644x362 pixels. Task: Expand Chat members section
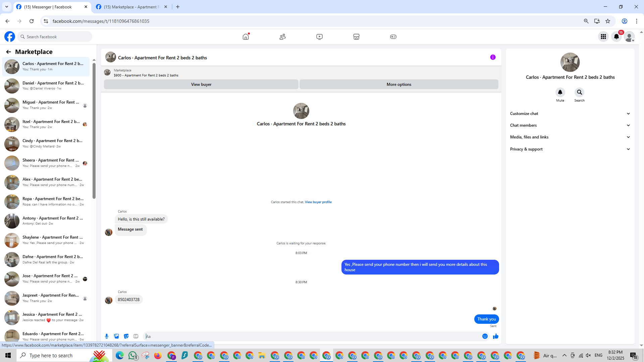(570, 125)
